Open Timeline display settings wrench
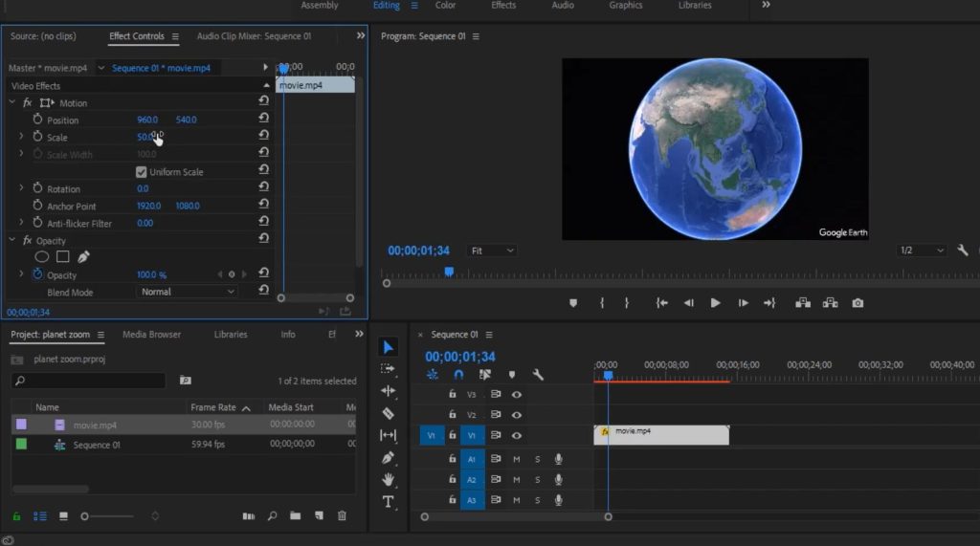This screenshot has width=980, height=546. [538, 374]
